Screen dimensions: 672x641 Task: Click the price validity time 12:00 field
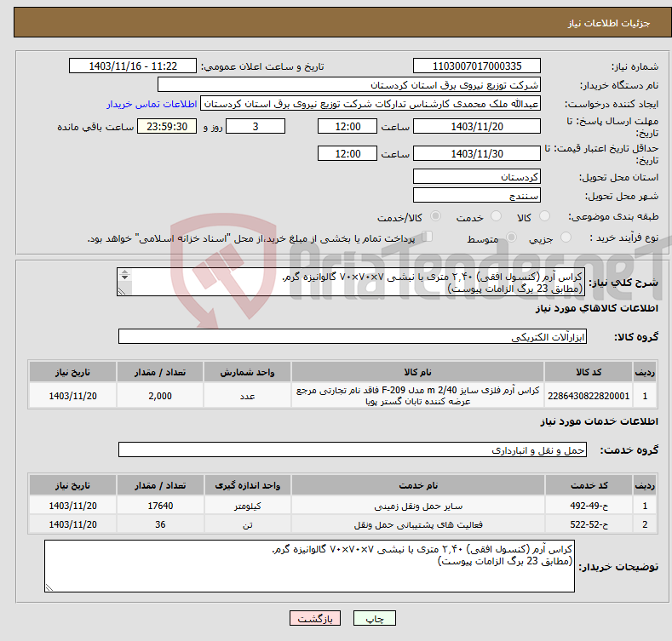tap(347, 153)
